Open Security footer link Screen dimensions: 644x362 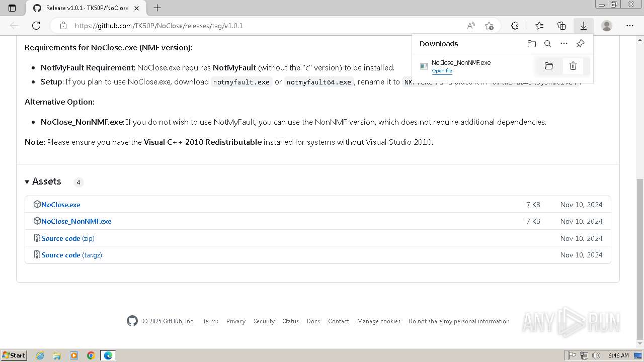[x=264, y=321]
